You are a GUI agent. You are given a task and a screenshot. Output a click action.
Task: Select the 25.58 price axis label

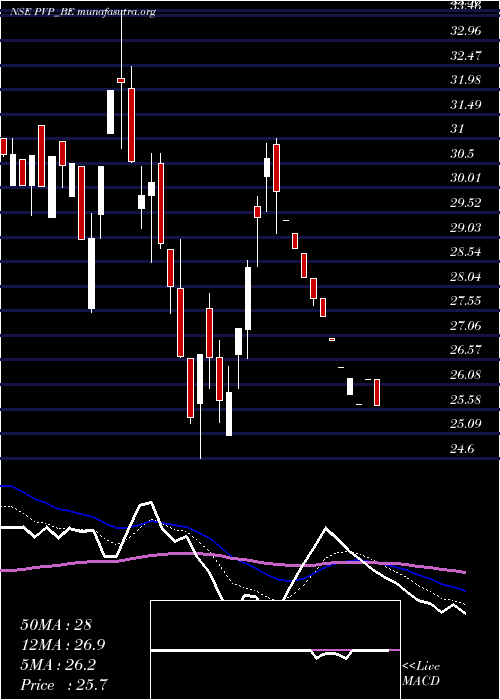pos(465,399)
